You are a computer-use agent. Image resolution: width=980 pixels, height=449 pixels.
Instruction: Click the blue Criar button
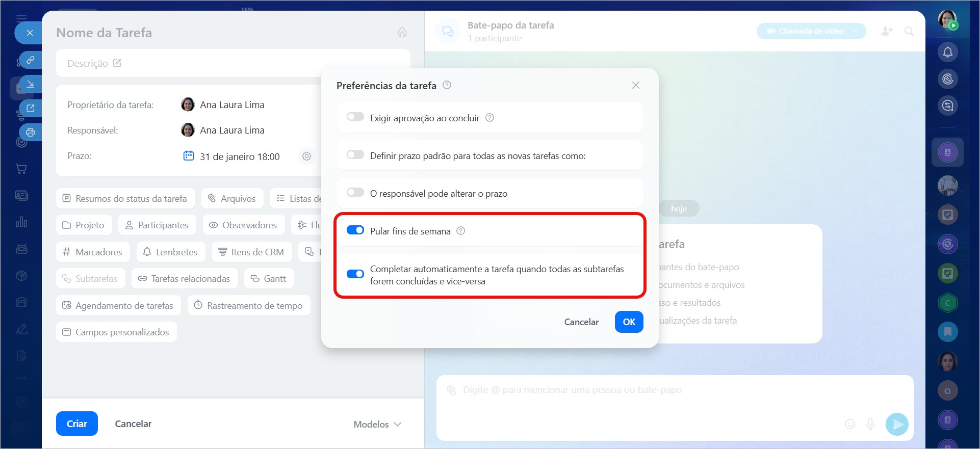(76, 424)
